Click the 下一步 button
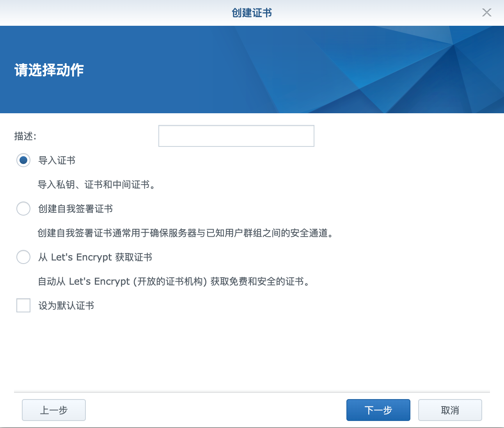The image size is (504, 428). pyautogui.click(x=378, y=410)
